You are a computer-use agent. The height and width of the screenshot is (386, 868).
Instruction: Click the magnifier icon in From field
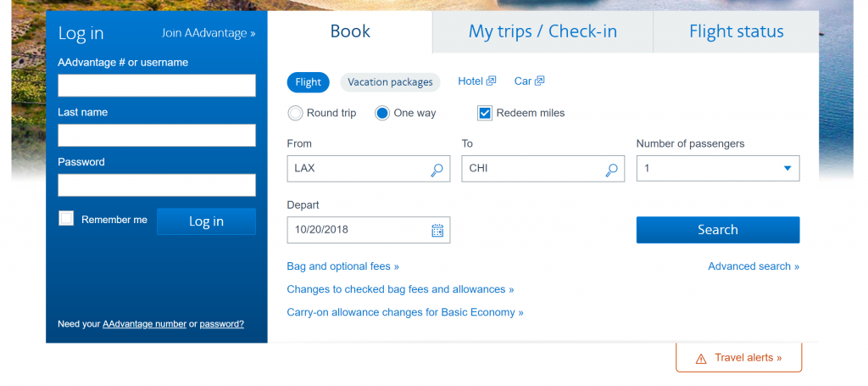coord(437,170)
